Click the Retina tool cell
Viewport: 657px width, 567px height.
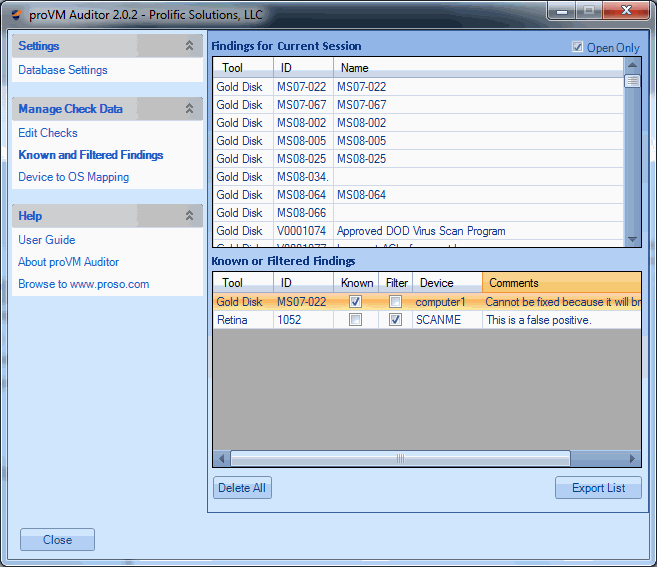pyautogui.click(x=243, y=320)
